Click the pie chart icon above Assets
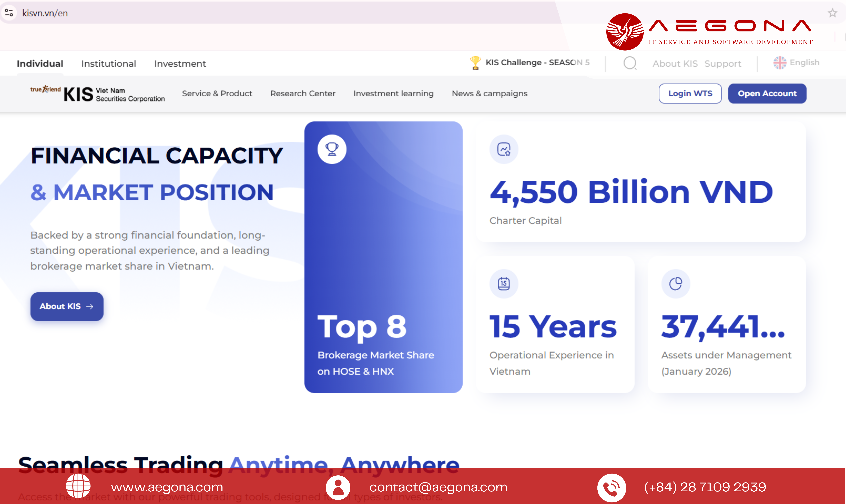The width and height of the screenshot is (846, 504). click(x=676, y=284)
